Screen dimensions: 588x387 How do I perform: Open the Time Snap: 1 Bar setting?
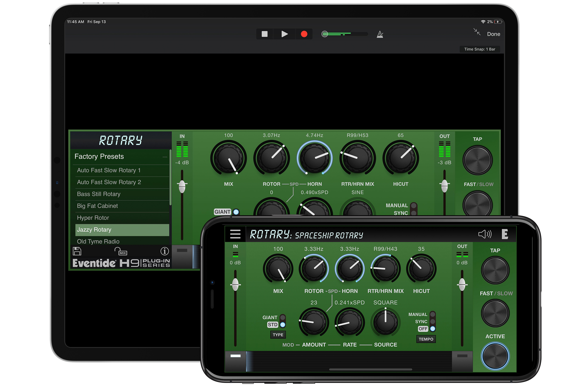pyautogui.click(x=480, y=49)
